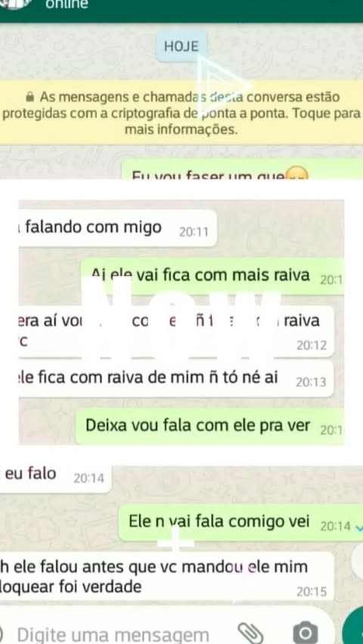Select 'Ai ele vai fica com mais raiva' message
363x644 pixels.
click(212, 277)
